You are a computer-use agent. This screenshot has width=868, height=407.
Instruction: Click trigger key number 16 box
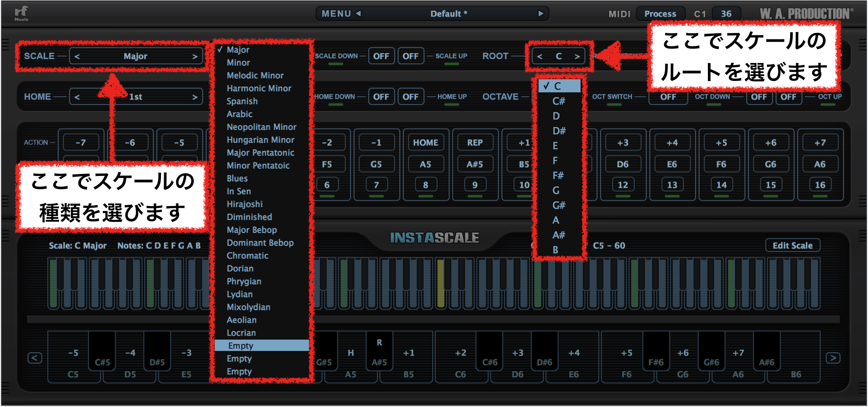(x=820, y=185)
